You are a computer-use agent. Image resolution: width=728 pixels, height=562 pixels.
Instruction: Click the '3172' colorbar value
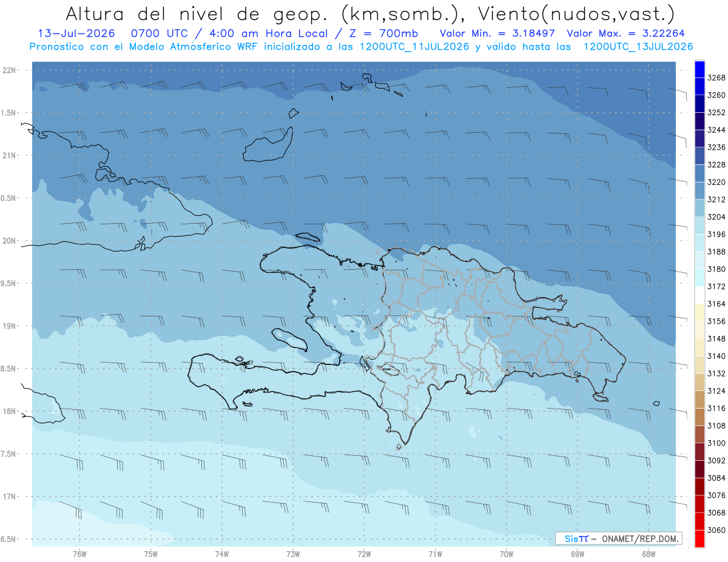pos(716,286)
